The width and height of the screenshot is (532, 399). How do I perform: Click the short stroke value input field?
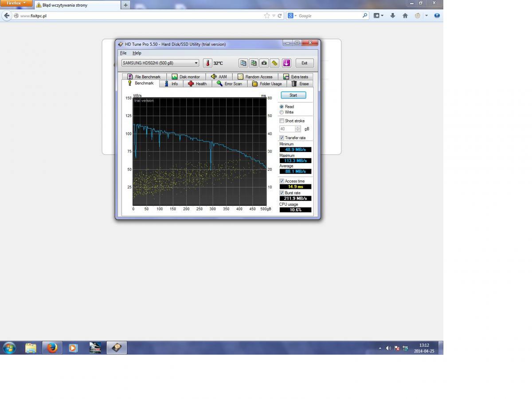tap(287, 129)
